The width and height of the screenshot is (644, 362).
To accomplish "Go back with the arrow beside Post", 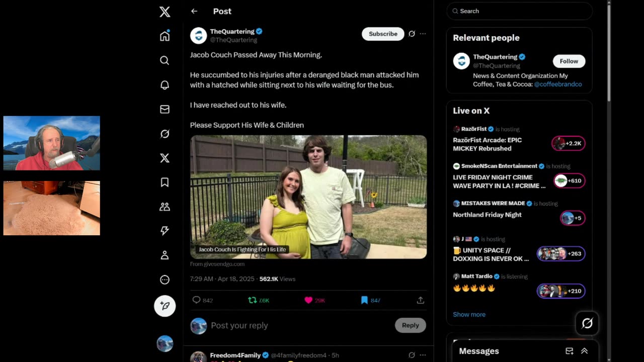I will point(194,11).
